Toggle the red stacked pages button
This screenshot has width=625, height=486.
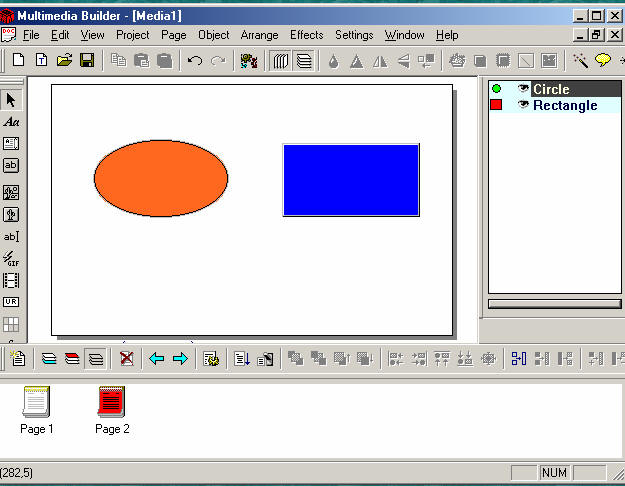[72, 359]
